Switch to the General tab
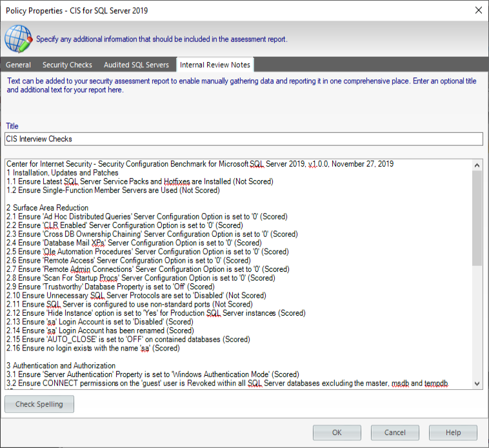 (19, 65)
